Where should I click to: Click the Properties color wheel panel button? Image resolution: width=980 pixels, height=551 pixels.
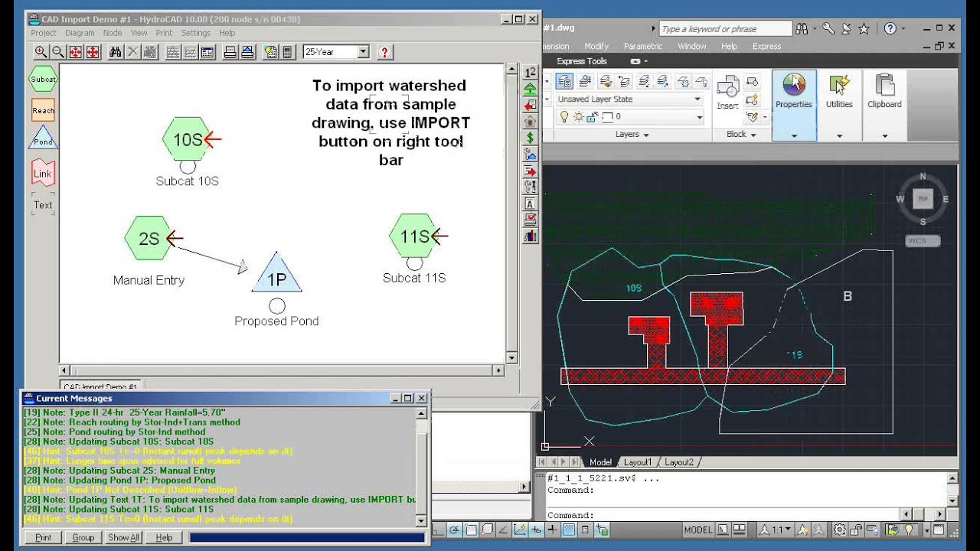point(794,93)
